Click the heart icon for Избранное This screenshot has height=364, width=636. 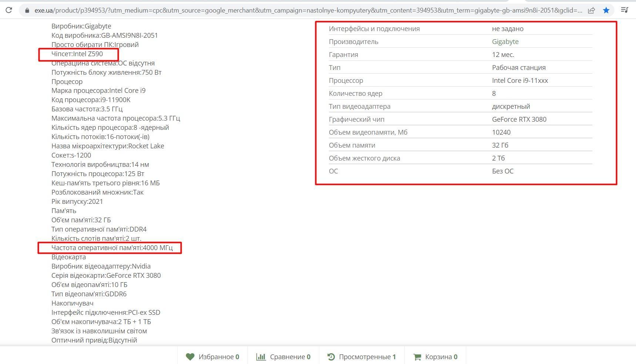click(x=190, y=357)
